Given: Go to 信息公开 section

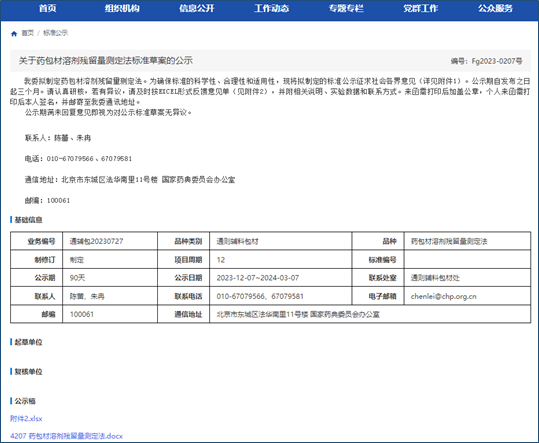Looking at the screenshot, I should tap(197, 8).
